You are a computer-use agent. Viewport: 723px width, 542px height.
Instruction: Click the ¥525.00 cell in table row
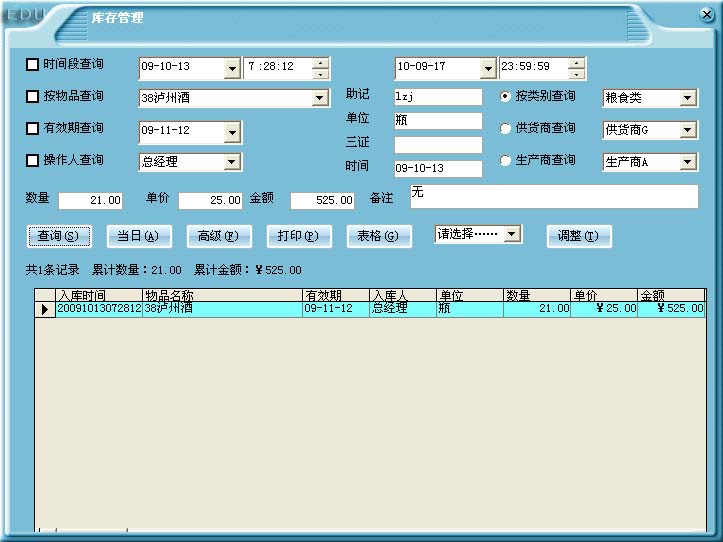pos(671,309)
